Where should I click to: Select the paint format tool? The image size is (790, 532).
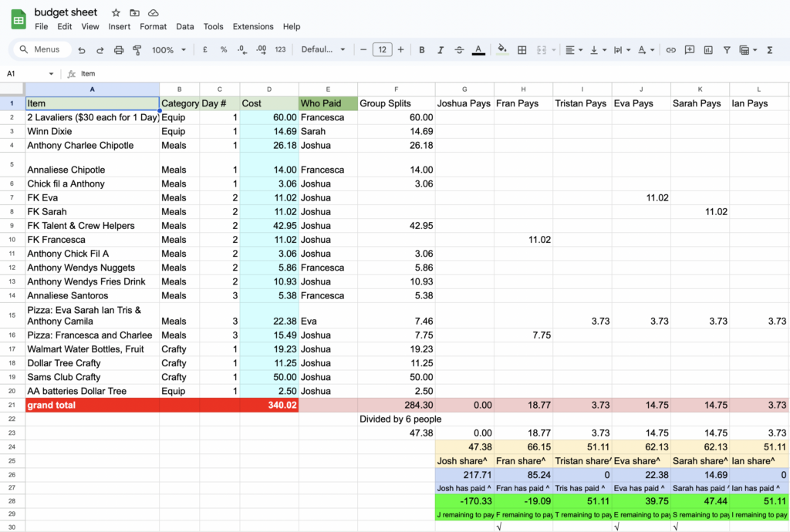[137, 50]
